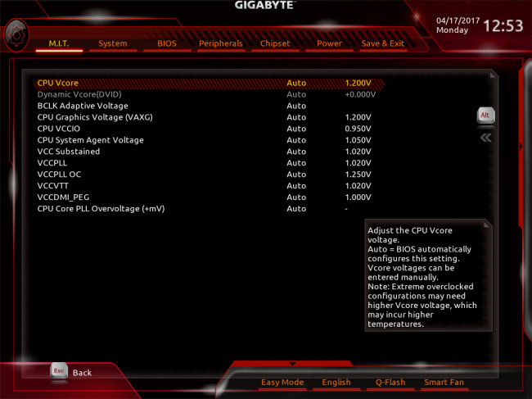Open the Chipset tab
The image size is (532, 399).
(275, 43)
